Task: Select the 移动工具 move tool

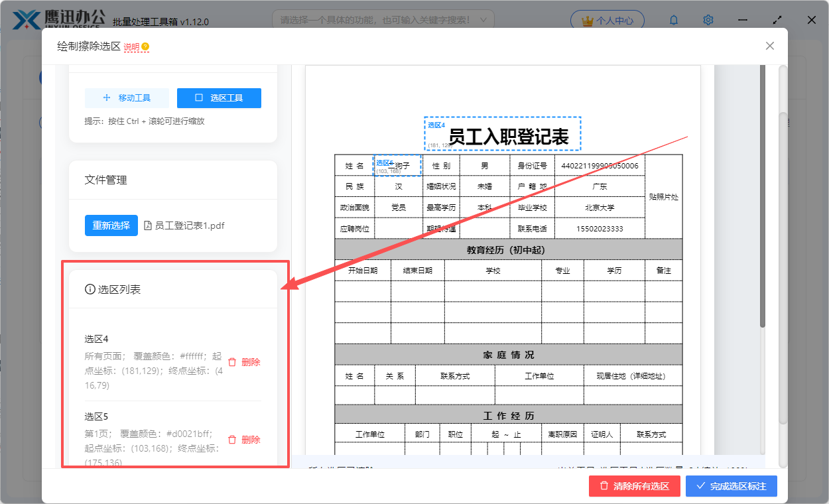Action: tap(127, 98)
